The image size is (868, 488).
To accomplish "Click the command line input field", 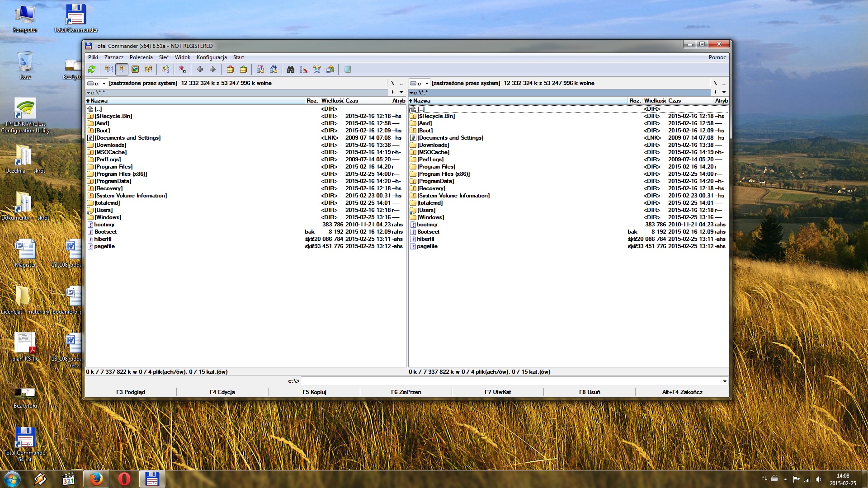I will coord(511,381).
